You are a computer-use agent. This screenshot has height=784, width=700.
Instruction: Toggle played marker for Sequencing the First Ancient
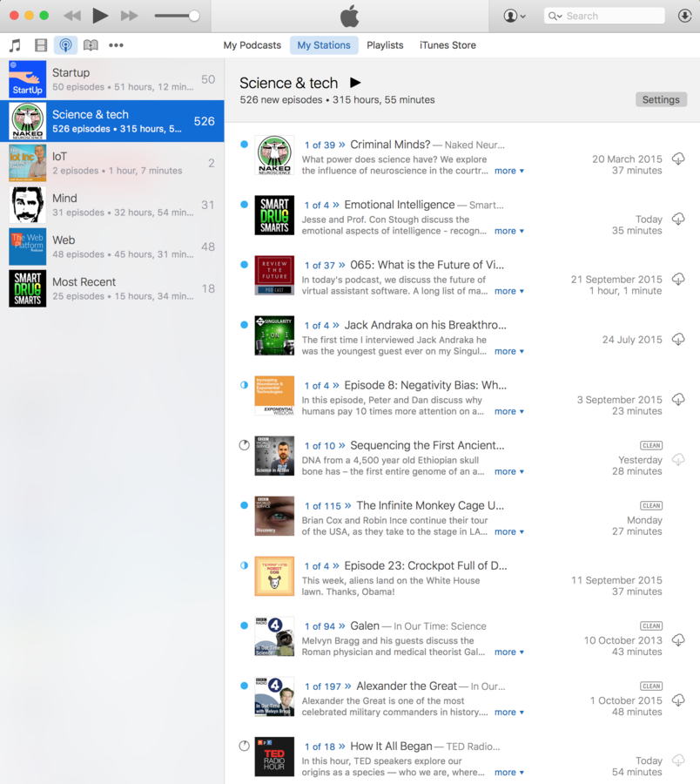tap(244, 445)
